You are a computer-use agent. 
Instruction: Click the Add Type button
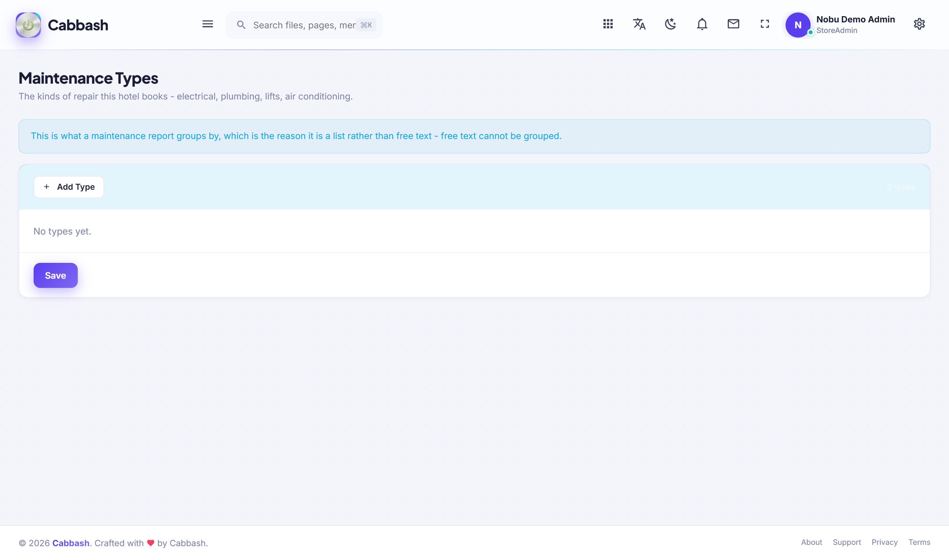point(69,187)
